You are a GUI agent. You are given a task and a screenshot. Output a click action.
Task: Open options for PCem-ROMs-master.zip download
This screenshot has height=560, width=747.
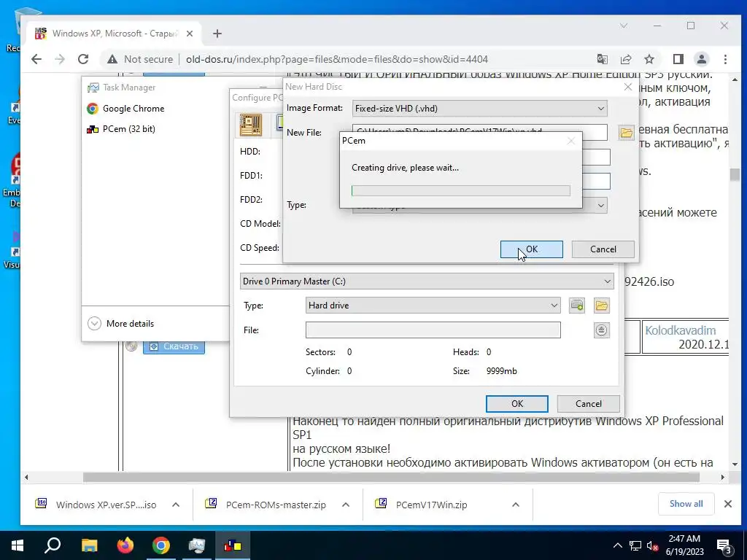pos(346,505)
